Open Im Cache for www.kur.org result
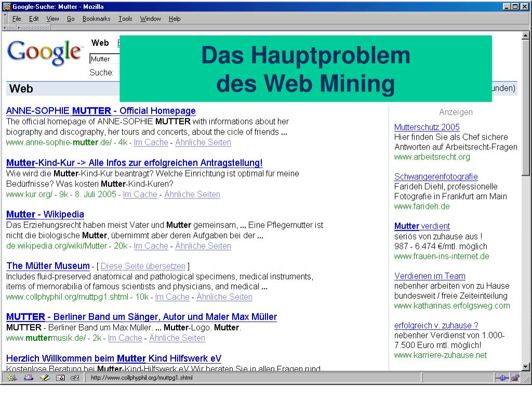This screenshot has width=532, height=399. pyautogui.click(x=140, y=194)
